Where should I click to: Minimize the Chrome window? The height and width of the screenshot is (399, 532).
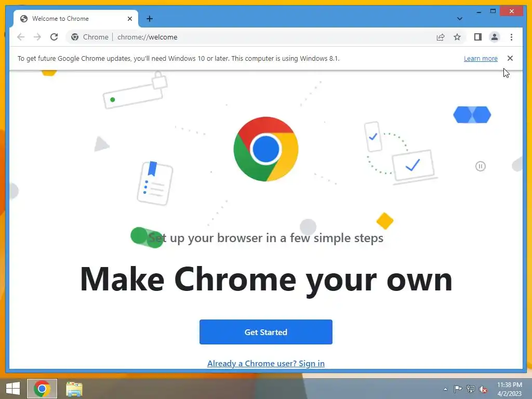[478, 11]
